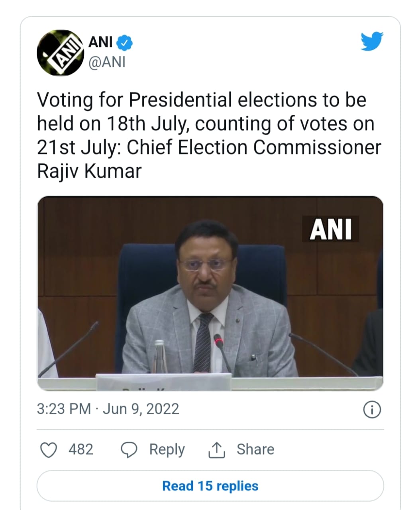
Task: Open the Jun 9, 2022 date
Action: [141, 409]
